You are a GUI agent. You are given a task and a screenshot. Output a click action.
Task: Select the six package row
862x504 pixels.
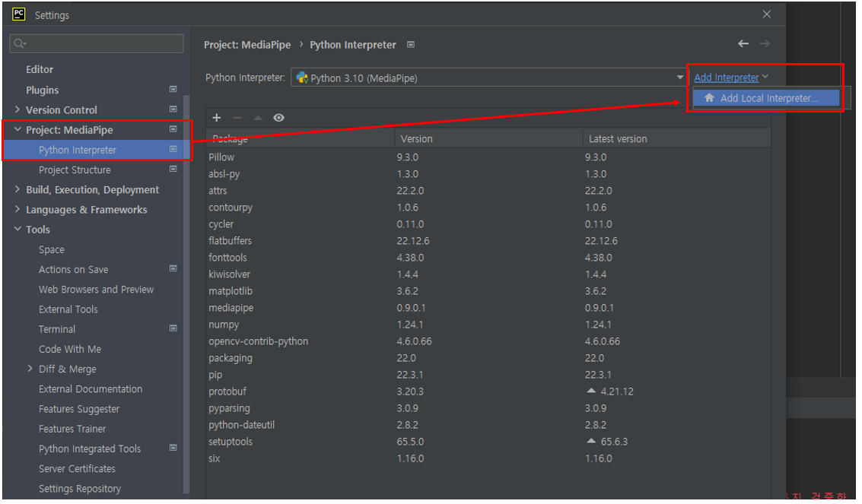coord(488,458)
